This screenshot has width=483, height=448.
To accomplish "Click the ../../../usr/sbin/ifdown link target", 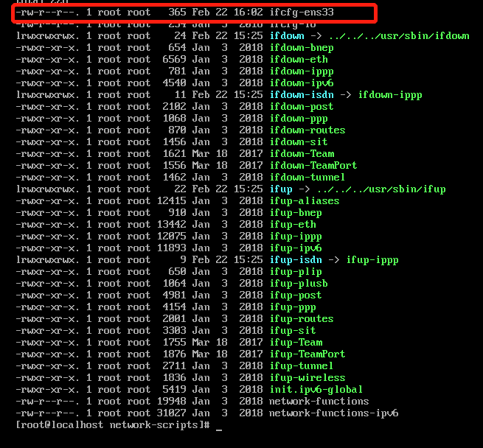I will (399, 35).
